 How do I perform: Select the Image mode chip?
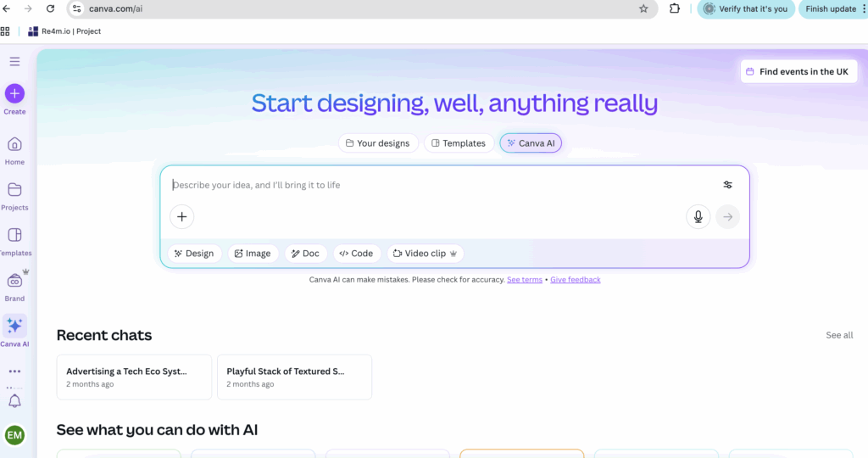coord(253,254)
